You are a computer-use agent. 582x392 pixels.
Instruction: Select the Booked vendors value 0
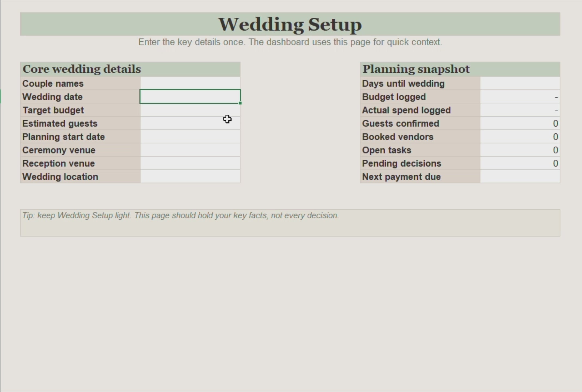pyautogui.click(x=520, y=137)
